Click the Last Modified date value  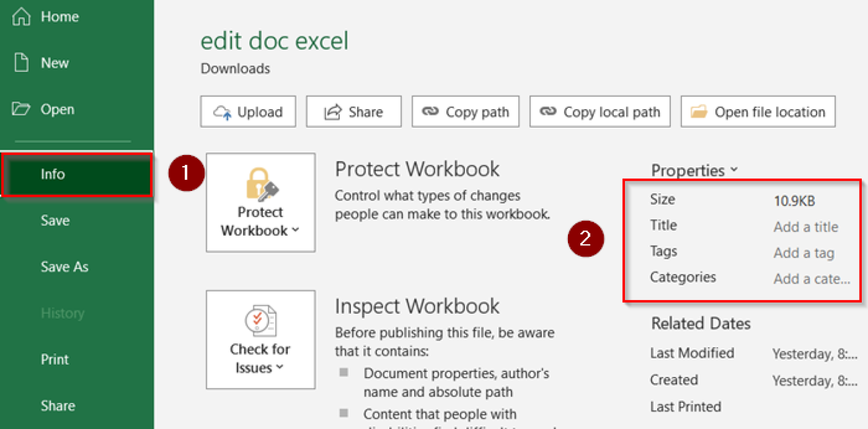[814, 354]
